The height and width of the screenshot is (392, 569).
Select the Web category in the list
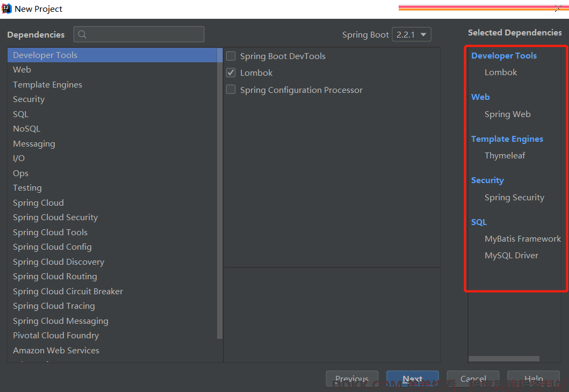pos(112,70)
